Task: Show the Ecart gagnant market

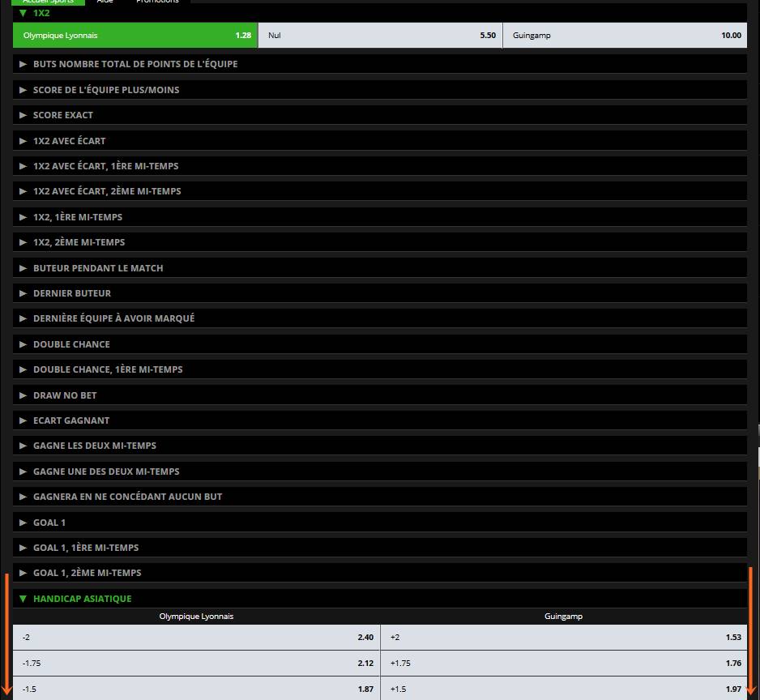Action: click(x=379, y=420)
